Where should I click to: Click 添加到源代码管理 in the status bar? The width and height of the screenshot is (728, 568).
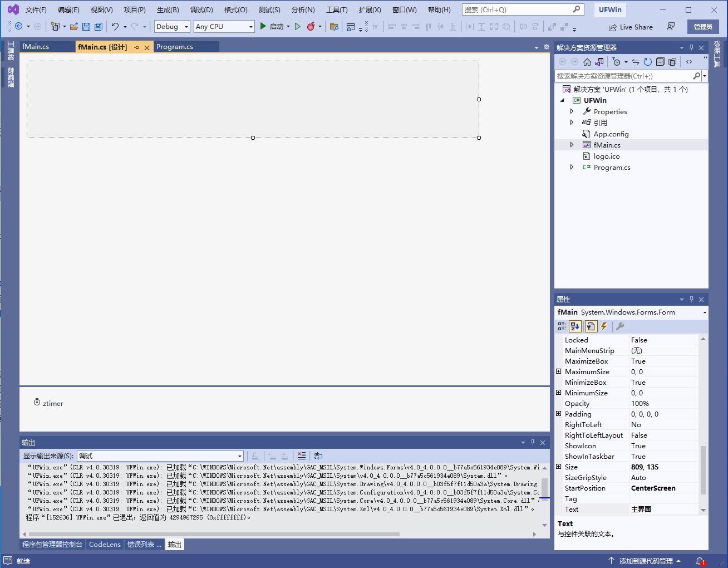pos(646,561)
